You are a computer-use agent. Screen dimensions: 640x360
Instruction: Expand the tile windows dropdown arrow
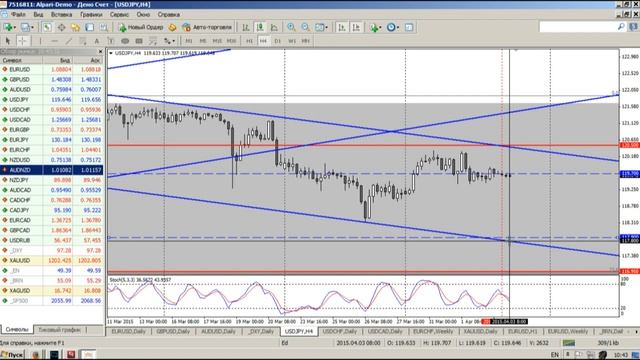pyautogui.click(x=327, y=28)
